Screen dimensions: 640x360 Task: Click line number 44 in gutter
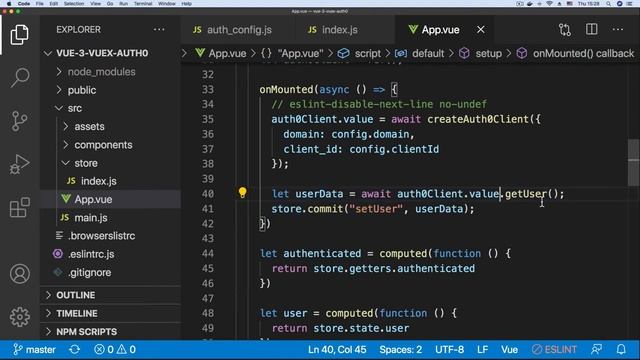coord(208,253)
